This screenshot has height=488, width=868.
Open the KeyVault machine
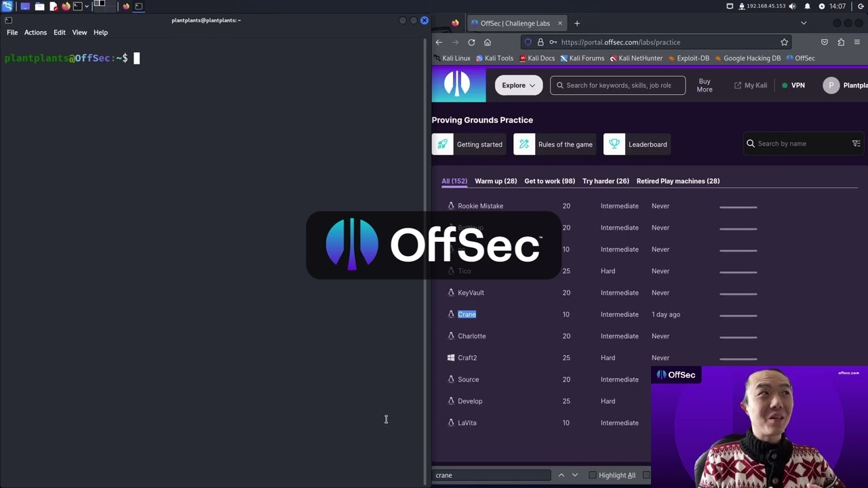[471, 293]
